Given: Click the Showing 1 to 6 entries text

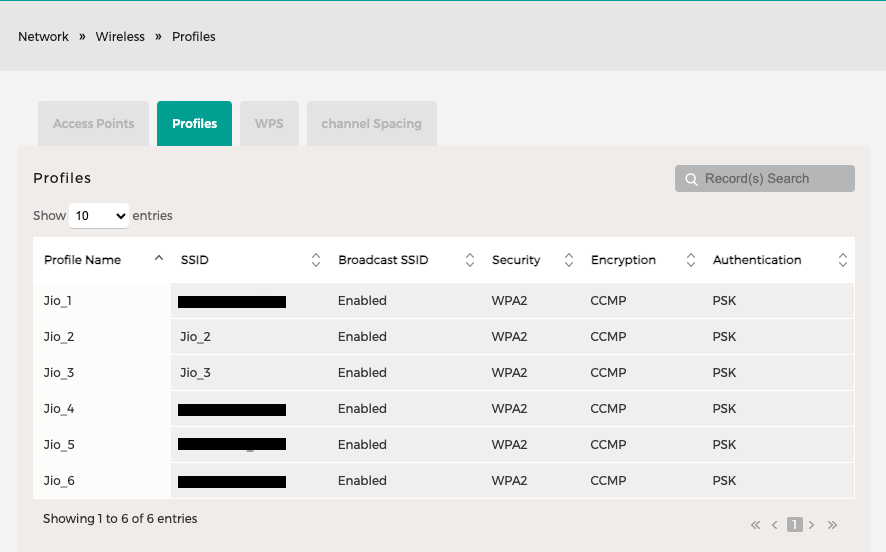Looking at the screenshot, I should coord(120,519).
